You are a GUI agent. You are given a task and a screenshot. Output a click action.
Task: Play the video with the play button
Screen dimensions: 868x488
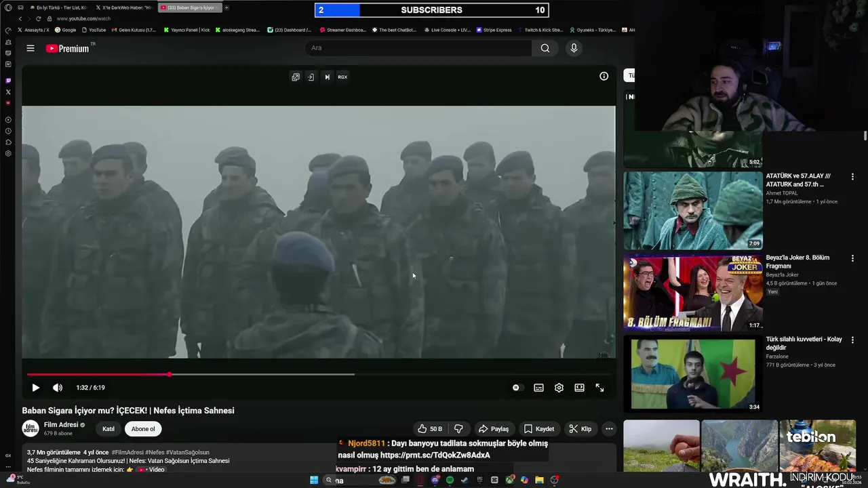(35, 388)
